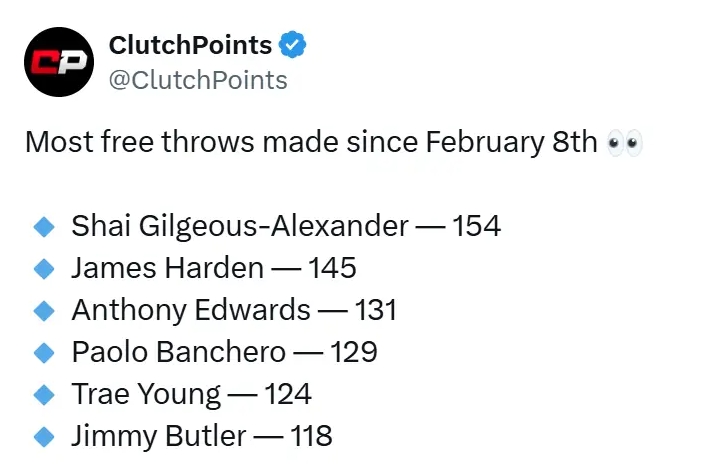Click the diamond bullet beside James Harden
The height and width of the screenshot is (469, 717).
coord(43,268)
